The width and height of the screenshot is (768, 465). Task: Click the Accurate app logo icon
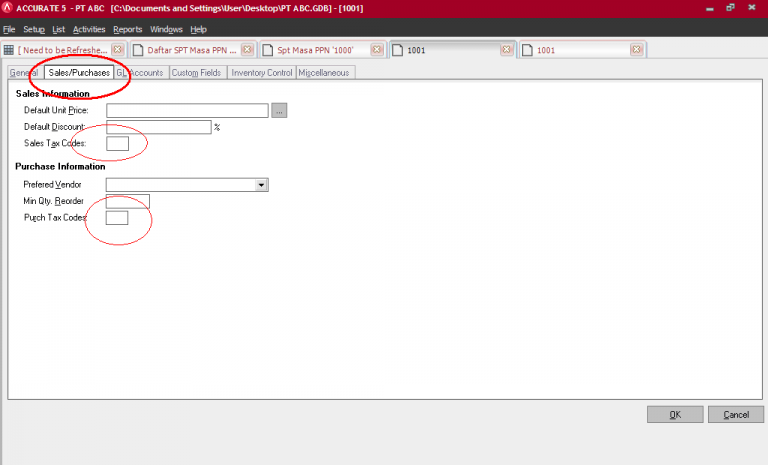[x=7, y=7]
